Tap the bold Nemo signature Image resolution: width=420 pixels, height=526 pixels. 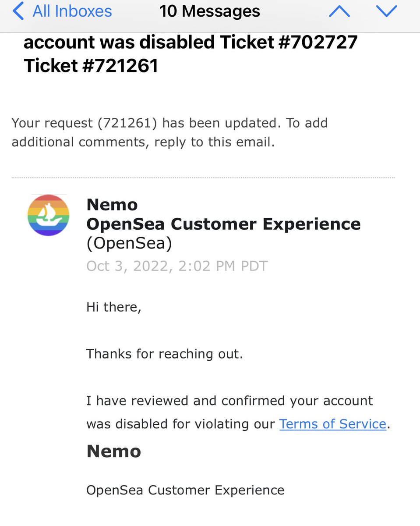114,451
